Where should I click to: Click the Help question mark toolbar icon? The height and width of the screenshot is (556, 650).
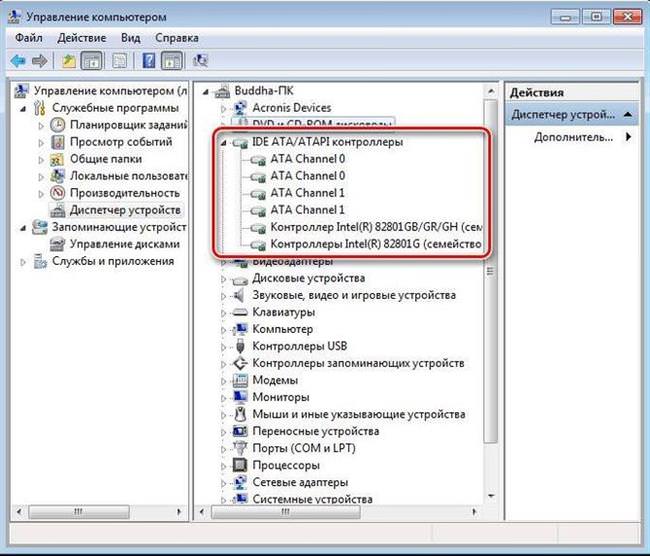[x=148, y=61]
